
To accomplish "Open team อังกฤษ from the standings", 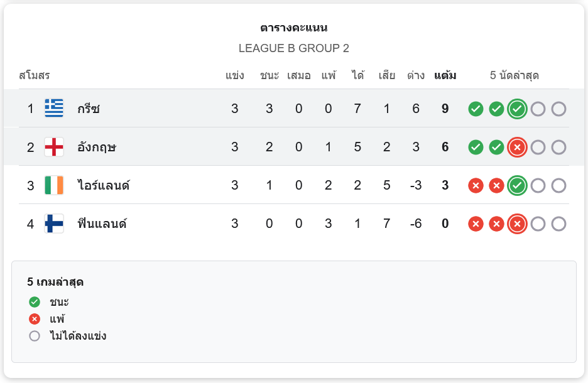I will 97,147.
